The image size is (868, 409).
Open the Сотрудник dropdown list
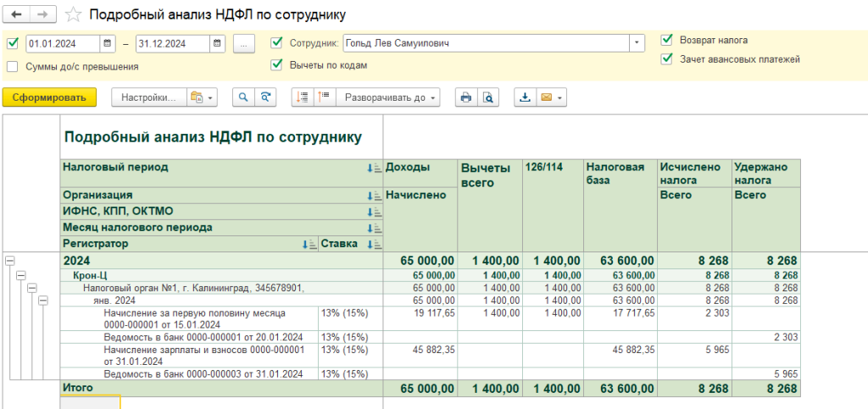click(x=637, y=43)
